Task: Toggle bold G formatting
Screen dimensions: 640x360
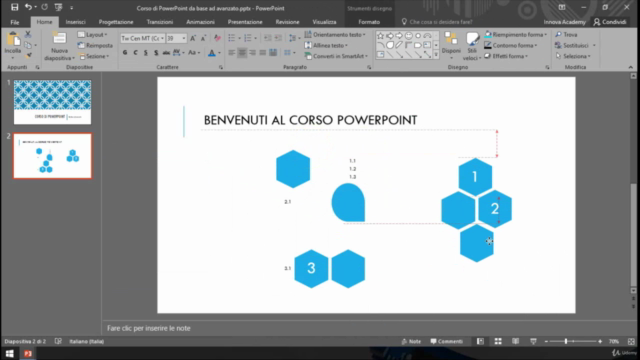Action: [125, 53]
